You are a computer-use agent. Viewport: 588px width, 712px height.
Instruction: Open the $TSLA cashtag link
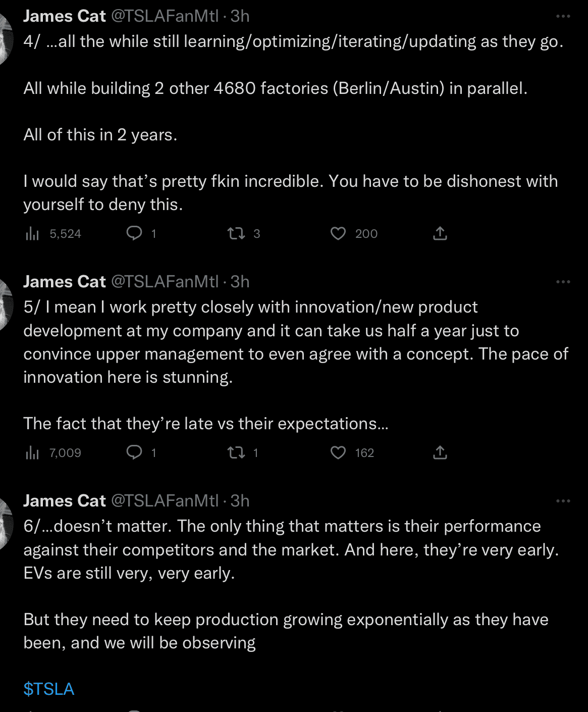pyautogui.click(x=49, y=689)
